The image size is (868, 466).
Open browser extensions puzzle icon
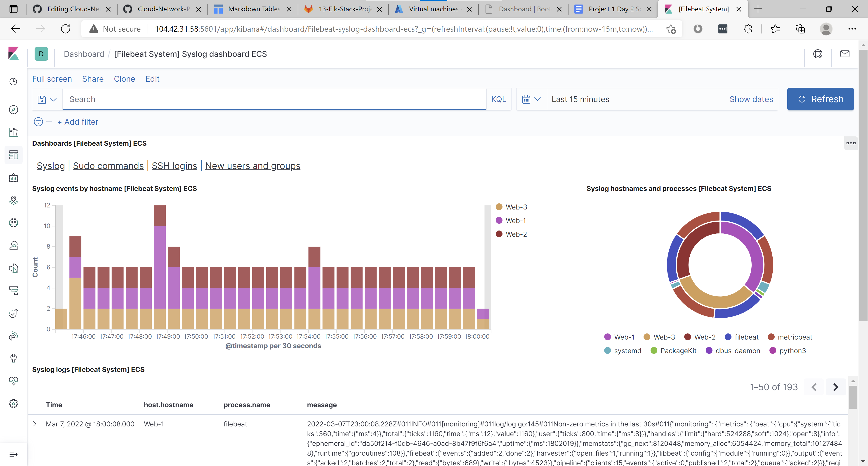pos(748,29)
